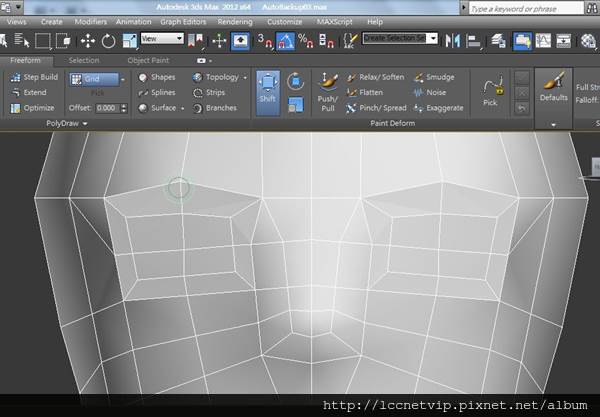Open the Views menu
600x417 pixels.
click(x=16, y=22)
